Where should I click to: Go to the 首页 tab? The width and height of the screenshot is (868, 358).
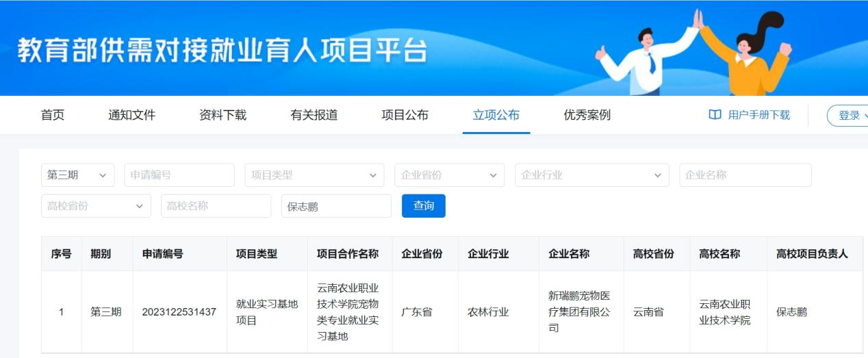point(53,115)
